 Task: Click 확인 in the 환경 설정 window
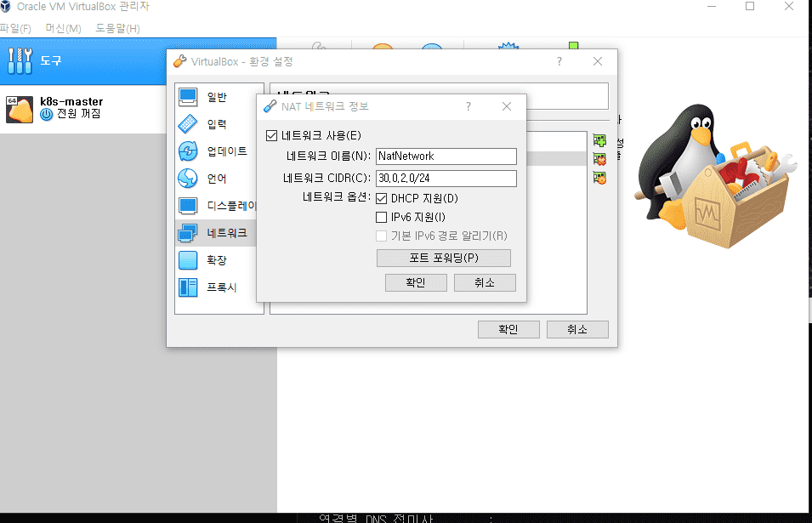tap(508, 329)
